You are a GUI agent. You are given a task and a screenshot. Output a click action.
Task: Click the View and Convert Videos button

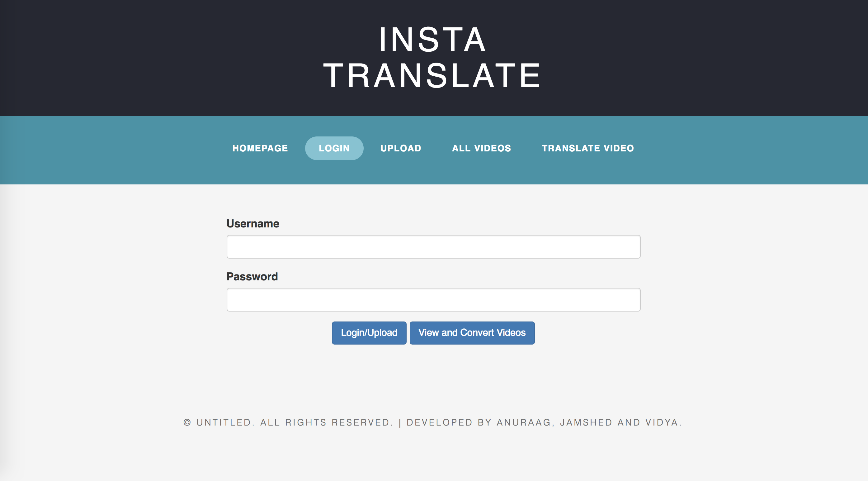pos(472,333)
